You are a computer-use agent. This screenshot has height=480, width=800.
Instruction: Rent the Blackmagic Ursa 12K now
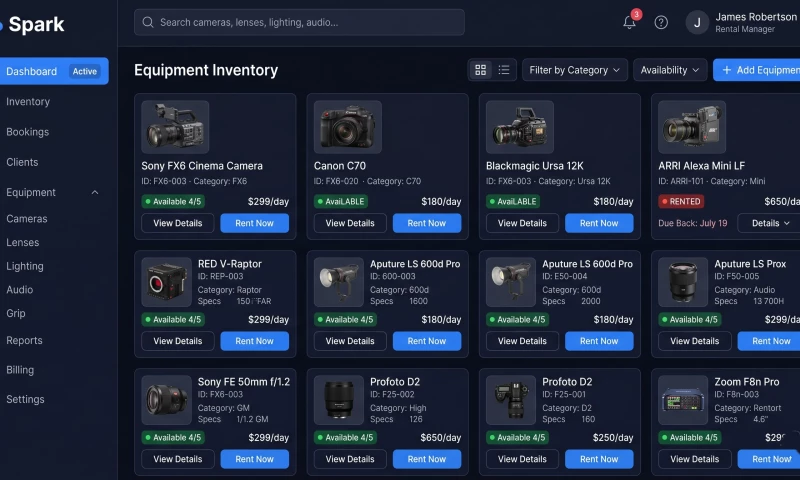click(x=599, y=223)
